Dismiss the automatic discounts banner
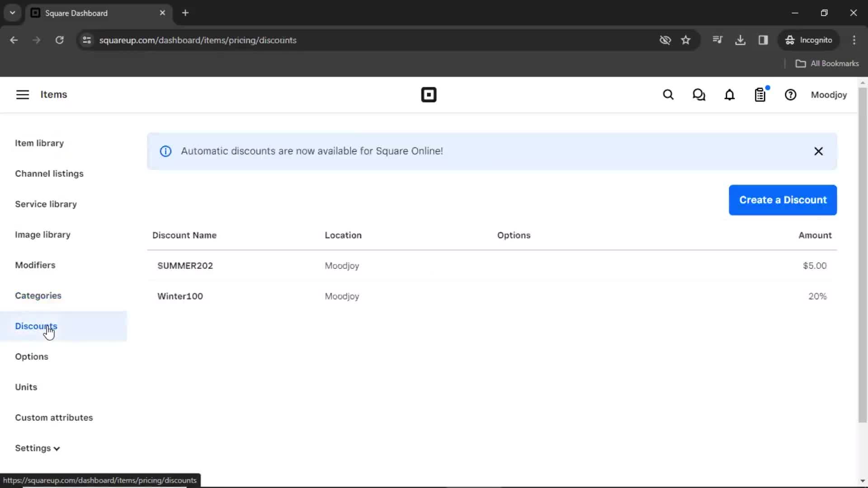 [x=819, y=151]
